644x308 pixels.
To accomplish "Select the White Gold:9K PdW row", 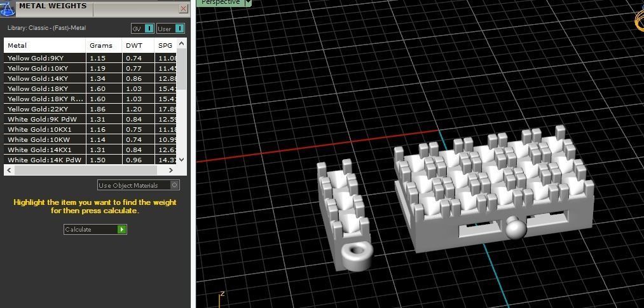I will pos(90,119).
